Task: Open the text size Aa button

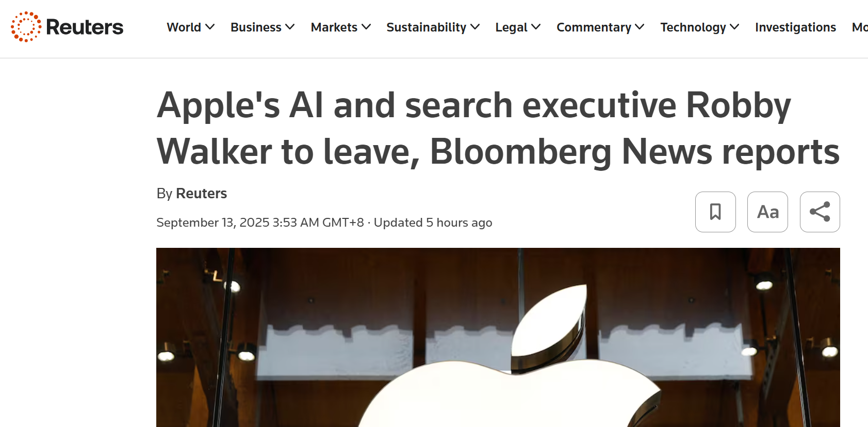Action: point(767,212)
